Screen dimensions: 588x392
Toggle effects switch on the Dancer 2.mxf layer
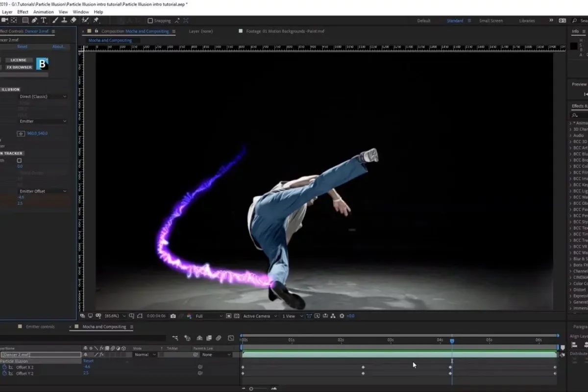(x=102, y=354)
